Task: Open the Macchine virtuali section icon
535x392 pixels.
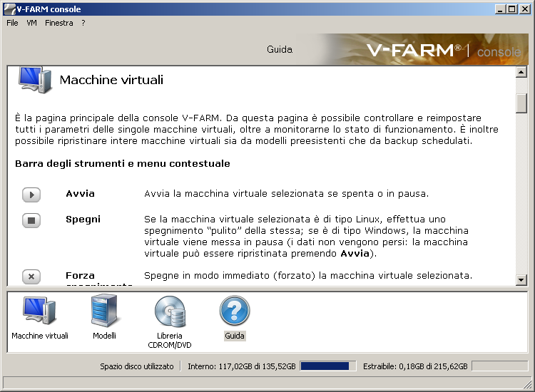Action: coord(39,310)
